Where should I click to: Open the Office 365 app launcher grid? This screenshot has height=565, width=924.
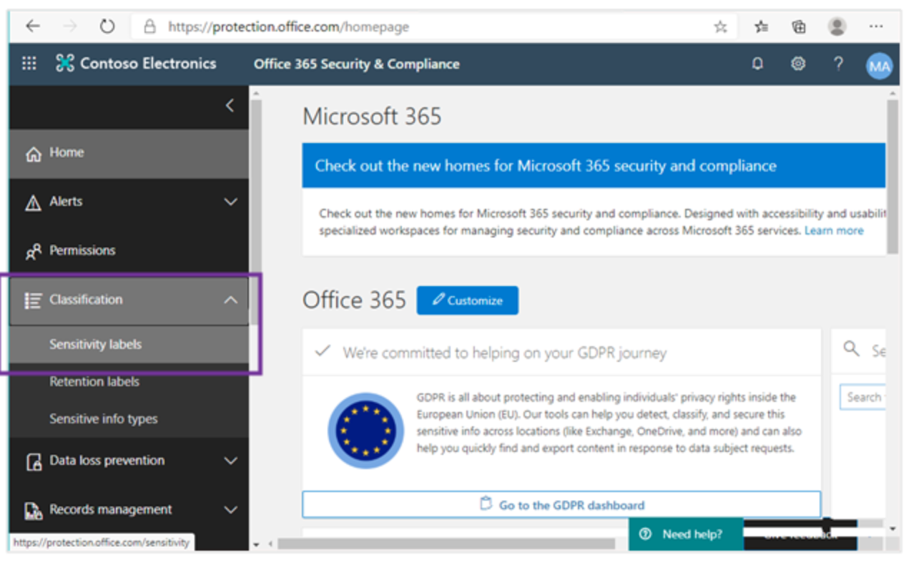coord(29,64)
